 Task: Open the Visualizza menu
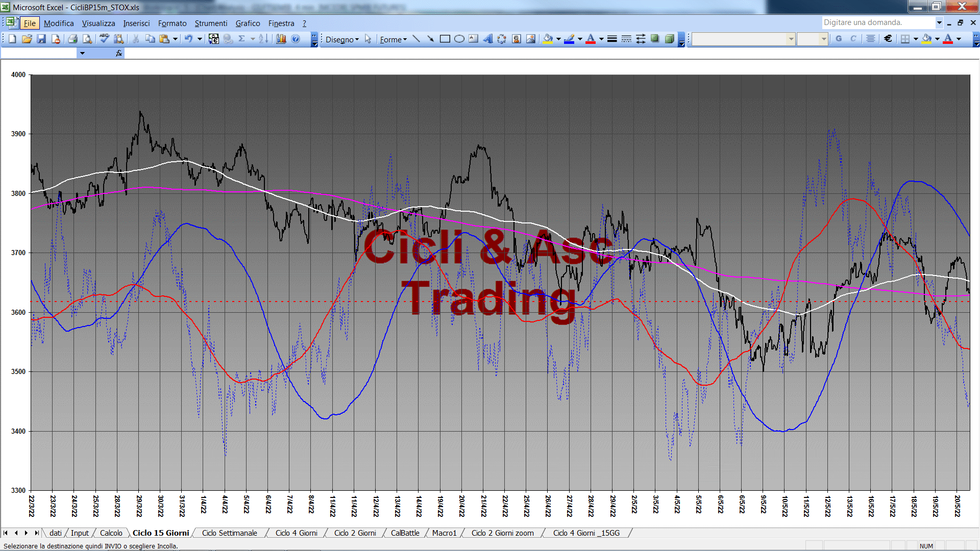tap(99, 23)
